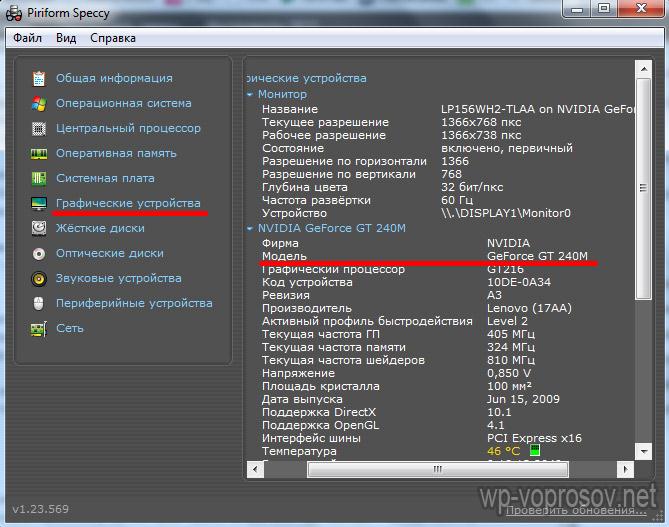Click the \\.\DISPLAY1\Monitor0 device value
This screenshot has height=527, width=669.
pos(506,213)
